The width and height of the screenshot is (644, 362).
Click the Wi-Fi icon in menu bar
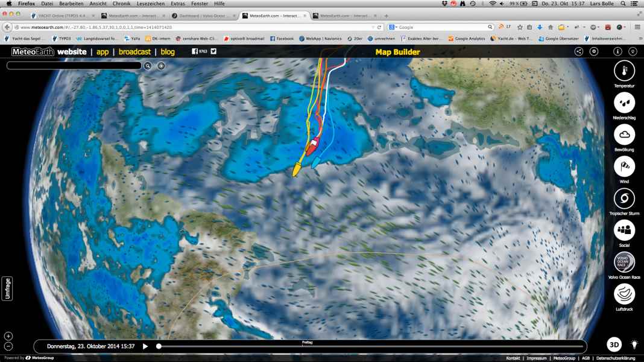click(x=492, y=3)
